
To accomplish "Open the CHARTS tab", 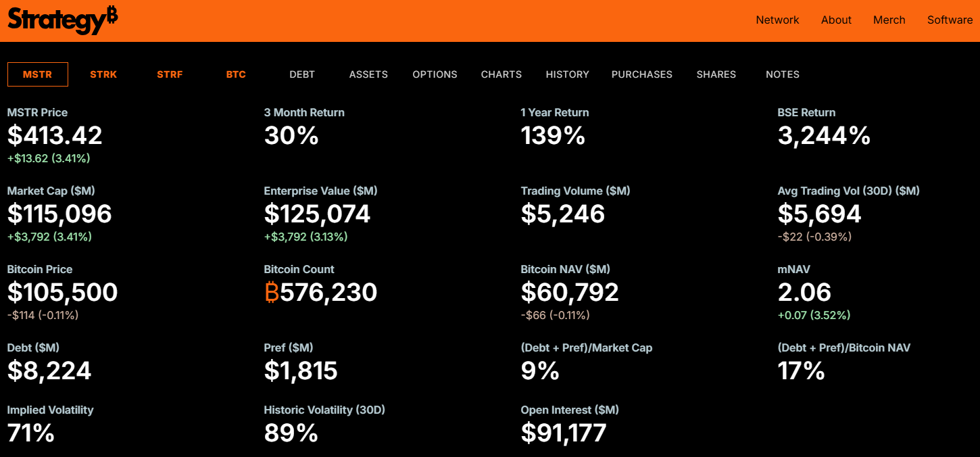I will point(501,74).
